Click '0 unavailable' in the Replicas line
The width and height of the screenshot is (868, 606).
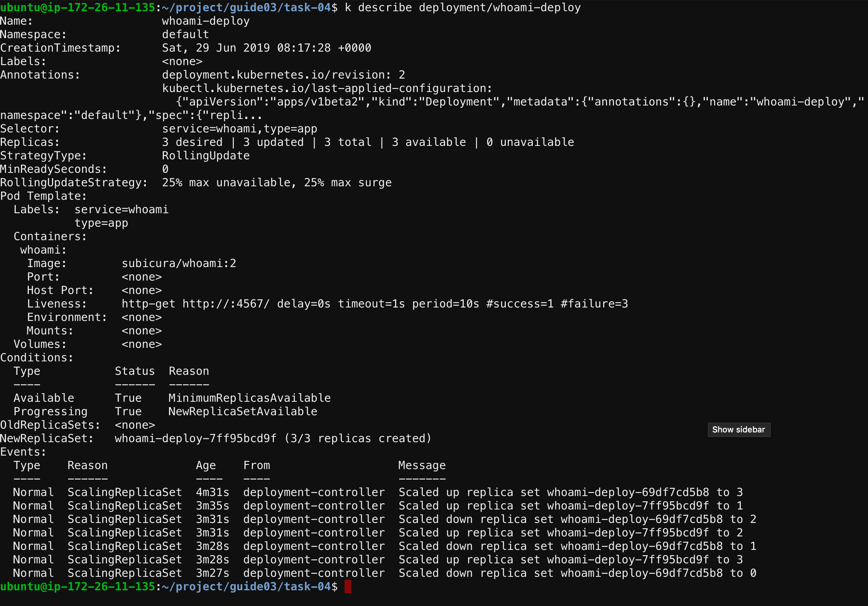tap(530, 142)
